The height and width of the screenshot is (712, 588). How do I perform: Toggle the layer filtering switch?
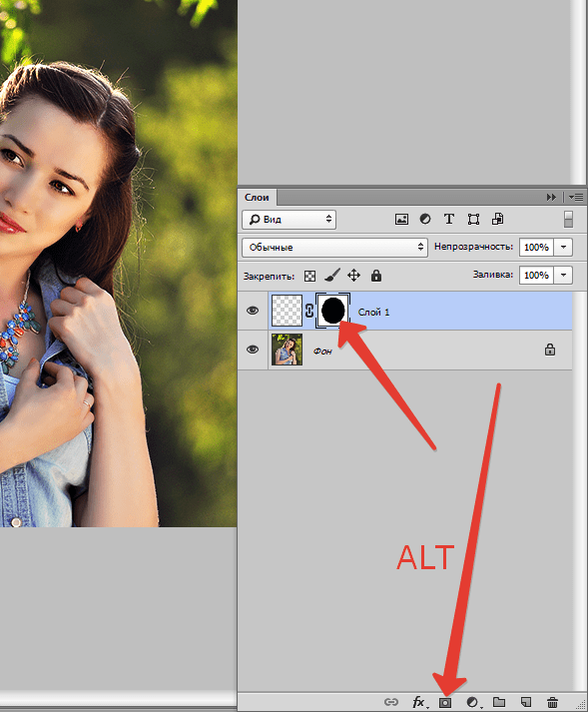pos(568,220)
